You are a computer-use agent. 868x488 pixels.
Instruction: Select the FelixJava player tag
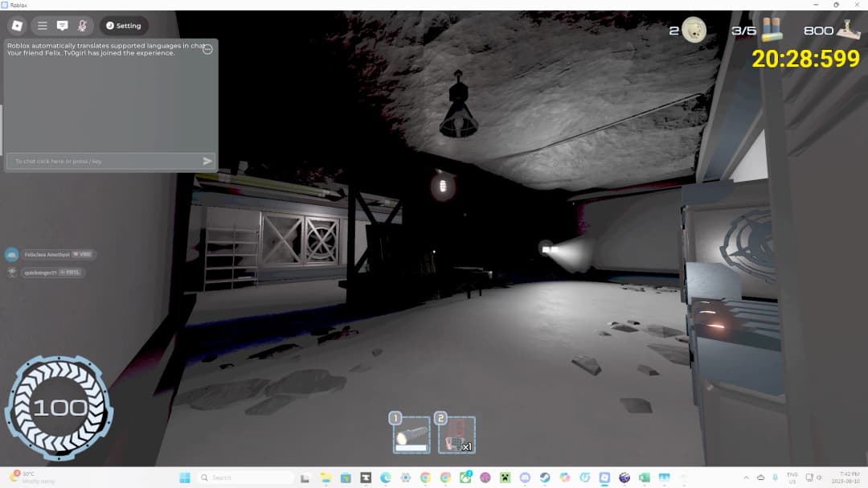(x=59, y=254)
